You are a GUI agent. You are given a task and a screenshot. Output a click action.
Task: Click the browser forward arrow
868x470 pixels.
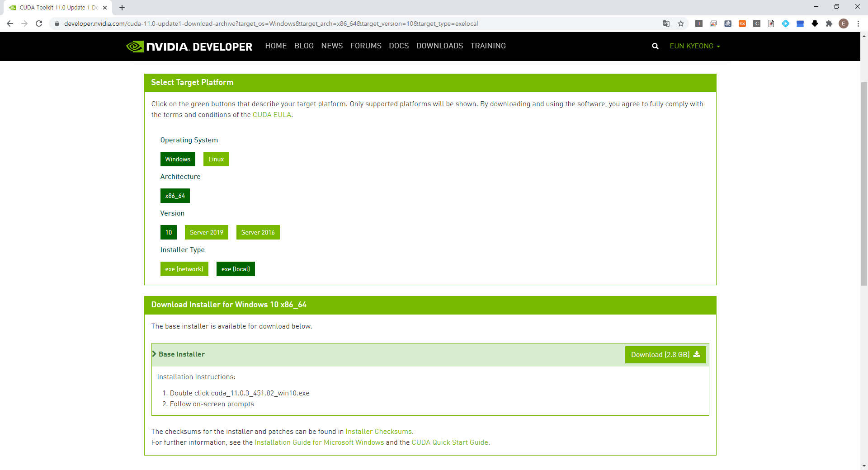(24, 23)
